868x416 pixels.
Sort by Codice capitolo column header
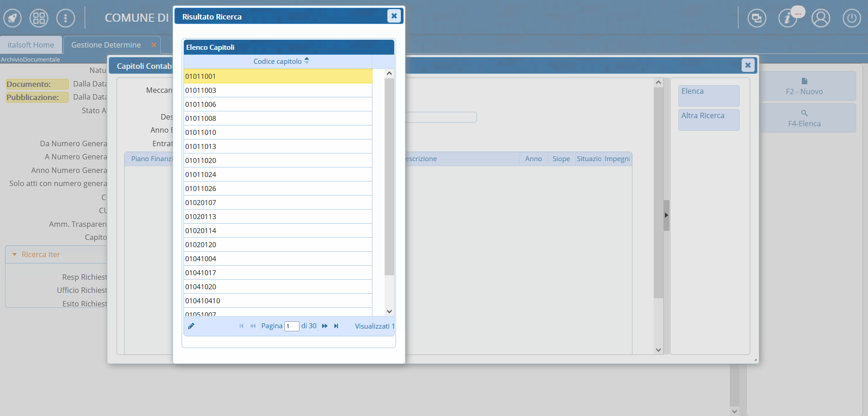click(278, 62)
